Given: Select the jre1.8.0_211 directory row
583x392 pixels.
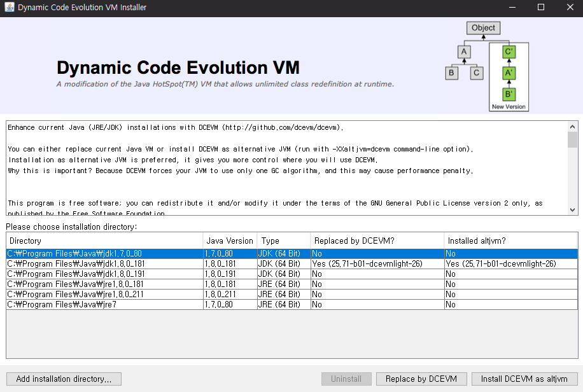Looking at the screenshot, I should pyautogui.click(x=292, y=294).
